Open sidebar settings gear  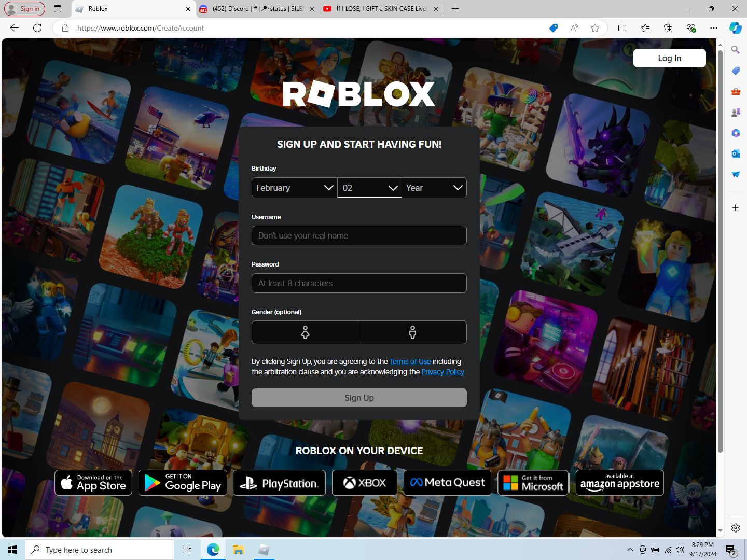736,528
